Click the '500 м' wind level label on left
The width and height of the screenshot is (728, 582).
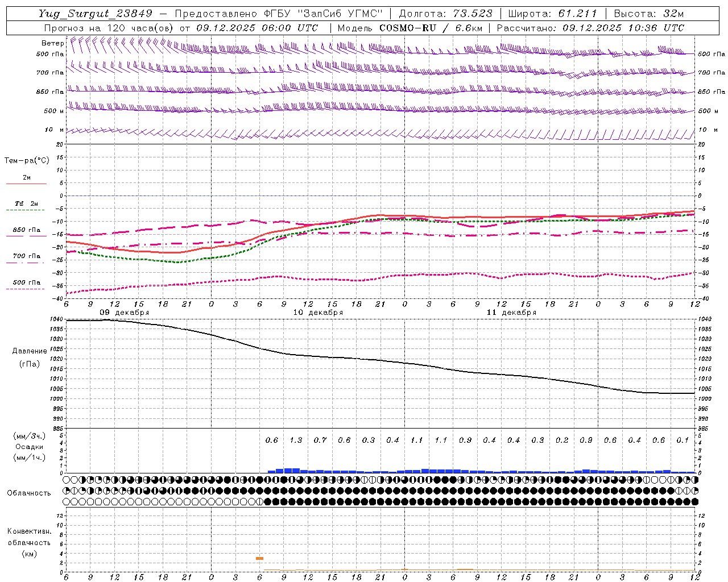pos(55,111)
